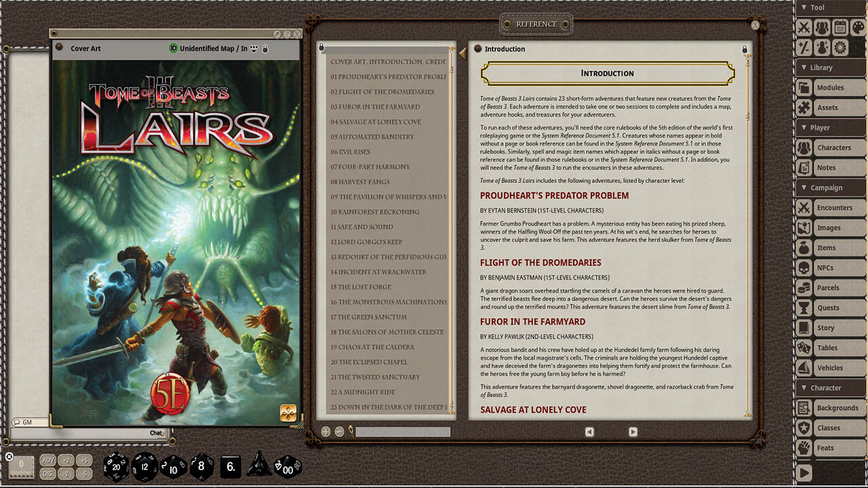Click the Modifier value box
This screenshot has height=488, width=868.
[x=21, y=466]
